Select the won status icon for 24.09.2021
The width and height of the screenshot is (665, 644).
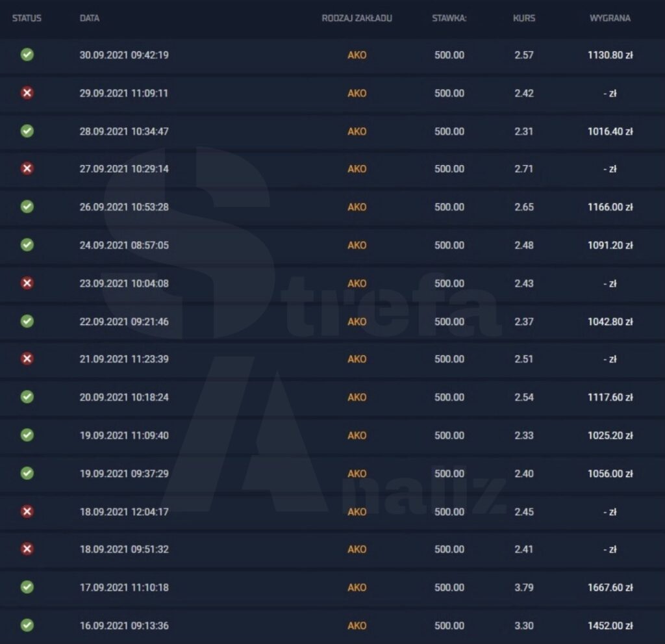coord(27,245)
